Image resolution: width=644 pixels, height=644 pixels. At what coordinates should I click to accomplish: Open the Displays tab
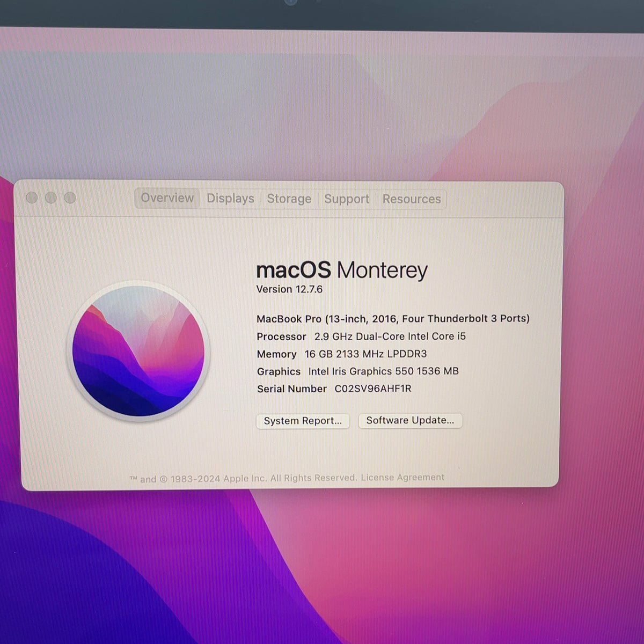[230, 199]
